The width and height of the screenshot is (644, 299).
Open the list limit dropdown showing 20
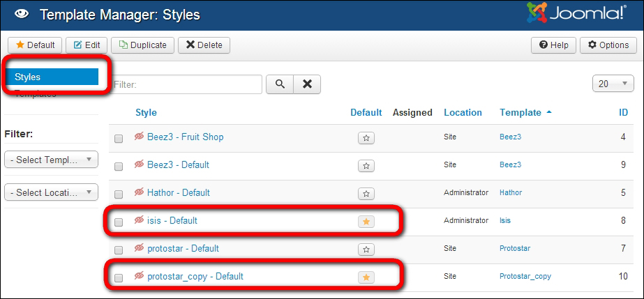[613, 84]
